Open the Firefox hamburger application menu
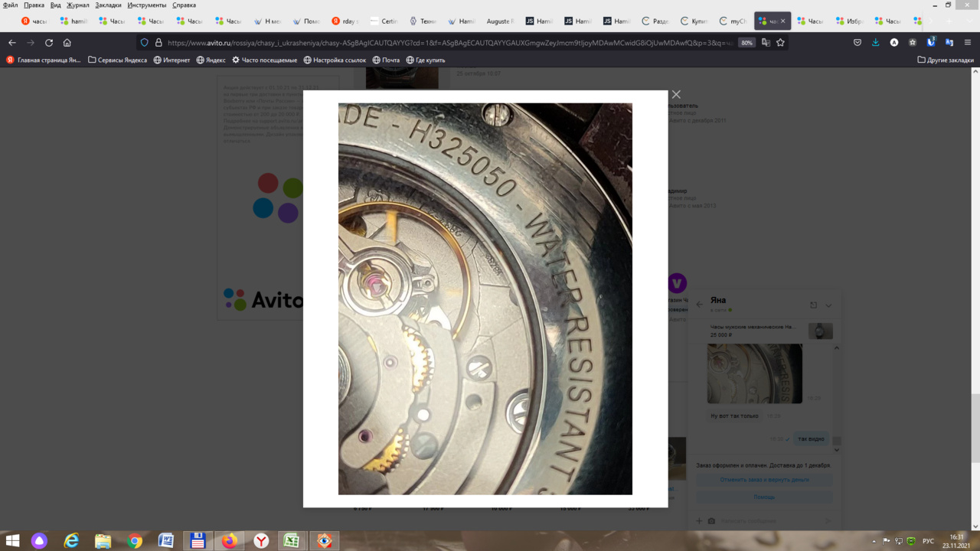The height and width of the screenshot is (551, 980). 969,43
